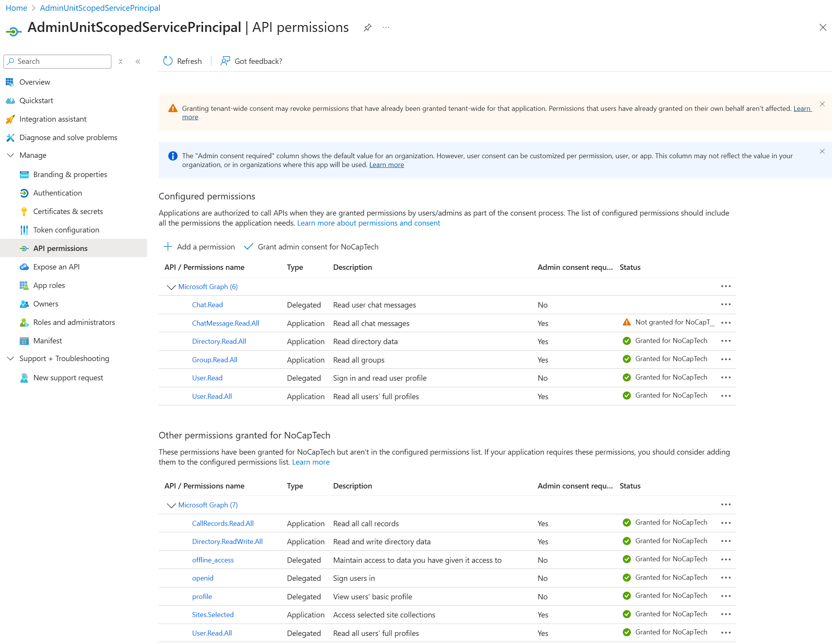The height and width of the screenshot is (644, 835).
Task: Open ellipsis menu for offline_access row
Action: click(726, 560)
